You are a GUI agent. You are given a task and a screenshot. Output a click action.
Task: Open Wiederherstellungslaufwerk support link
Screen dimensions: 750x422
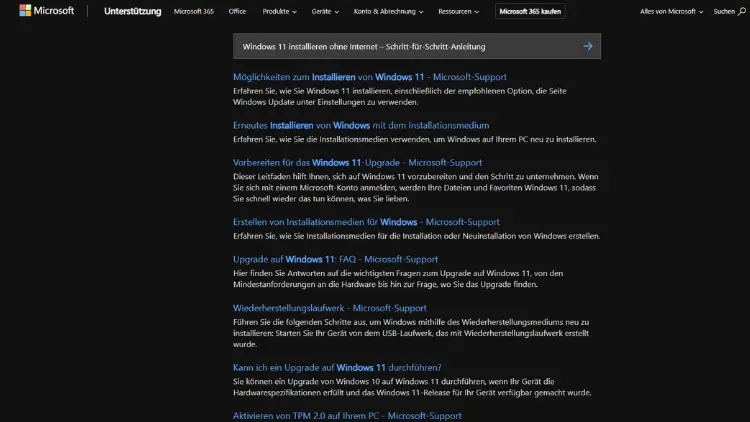pos(330,308)
